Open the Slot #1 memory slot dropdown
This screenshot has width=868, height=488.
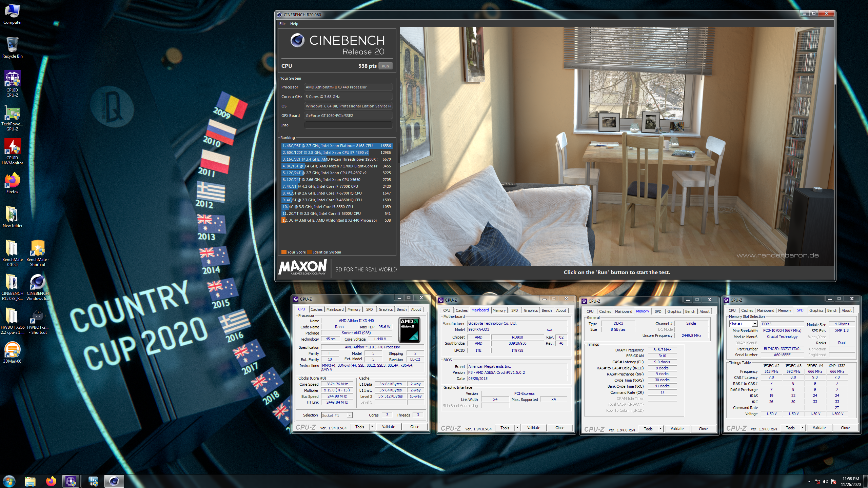743,324
